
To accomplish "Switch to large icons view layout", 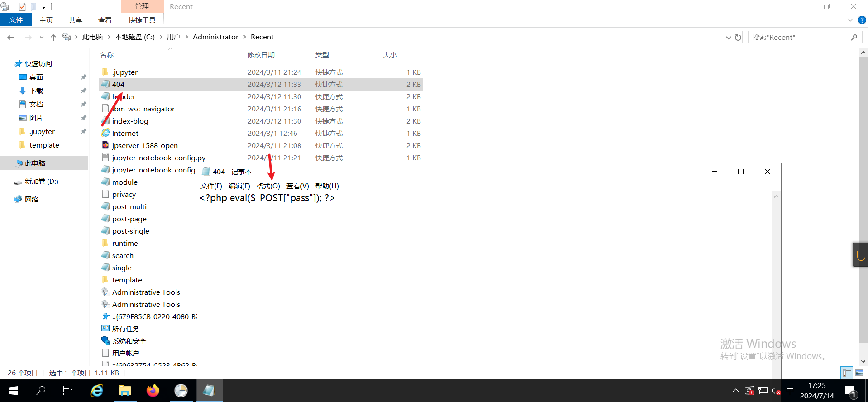I will tap(859, 373).
